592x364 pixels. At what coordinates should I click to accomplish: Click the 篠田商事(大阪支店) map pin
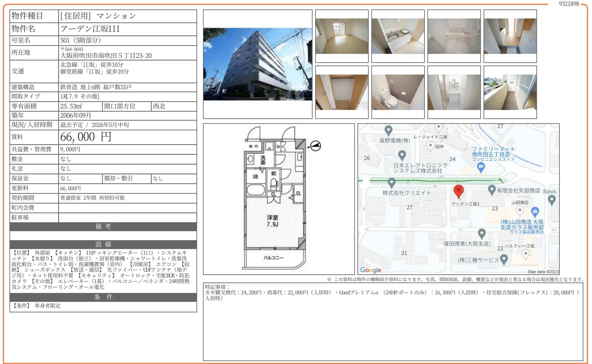[x=482, y=233]
